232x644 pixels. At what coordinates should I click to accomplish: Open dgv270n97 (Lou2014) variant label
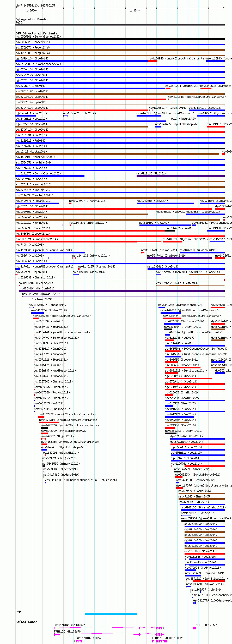pos(30,86)
